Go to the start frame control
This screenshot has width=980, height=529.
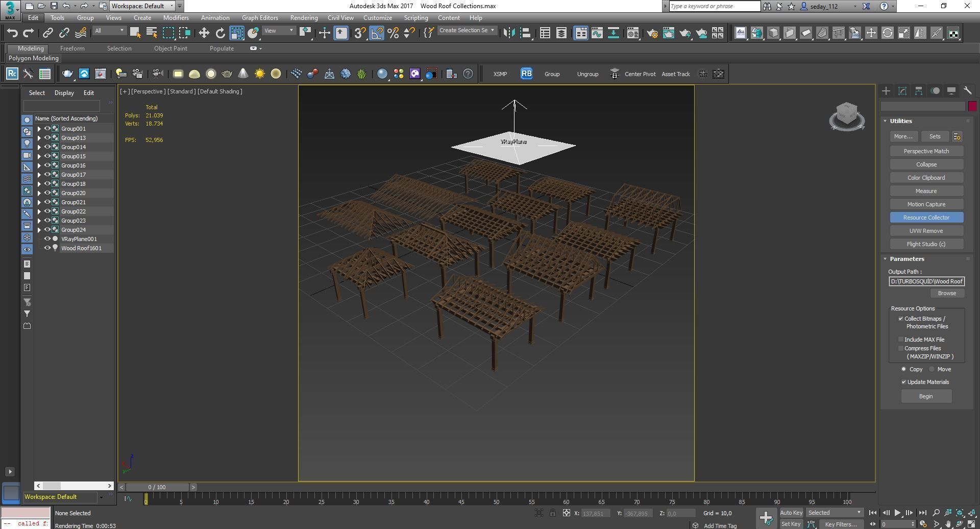point(872,513)
